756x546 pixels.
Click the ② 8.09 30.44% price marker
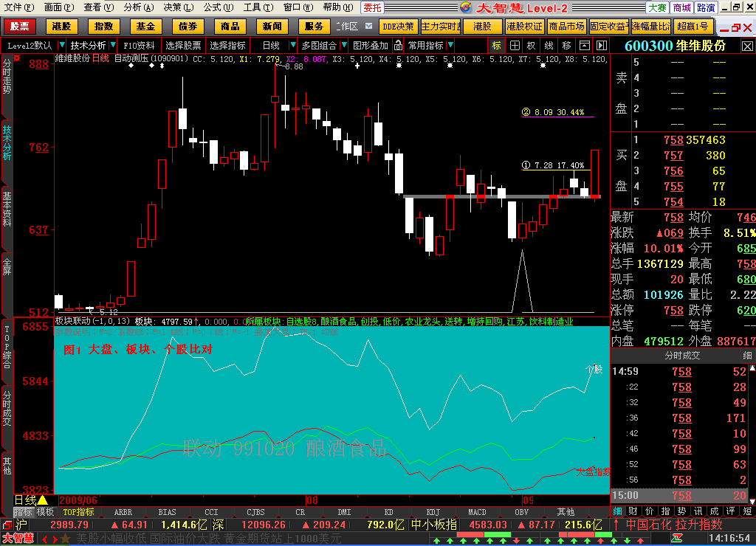coord(554,112)
